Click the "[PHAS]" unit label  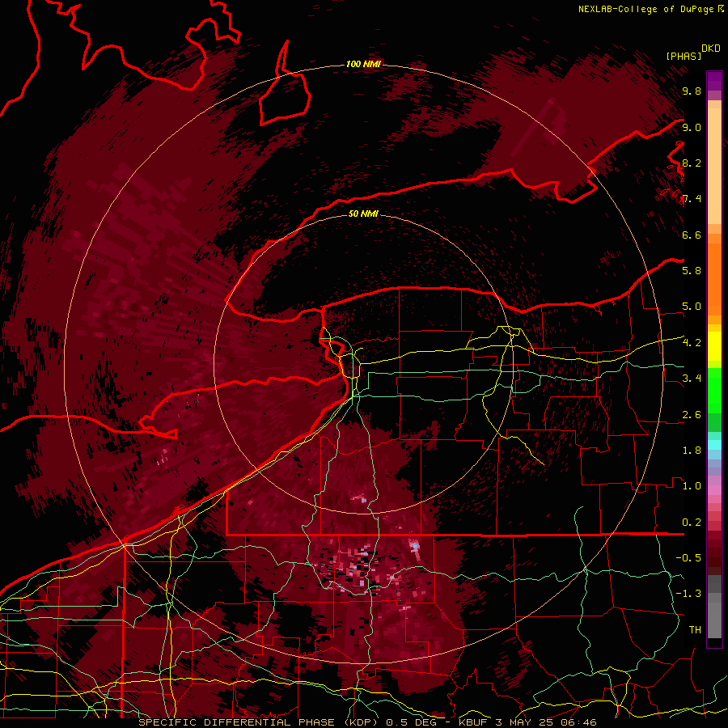click(x=684, y=56)
